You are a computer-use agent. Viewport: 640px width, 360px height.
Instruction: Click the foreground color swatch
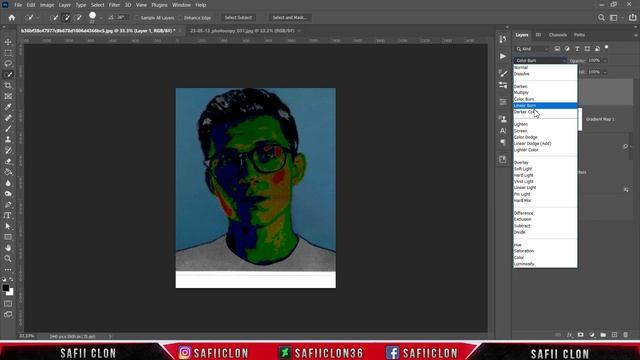pyautogui.click(x=6, y=288)
